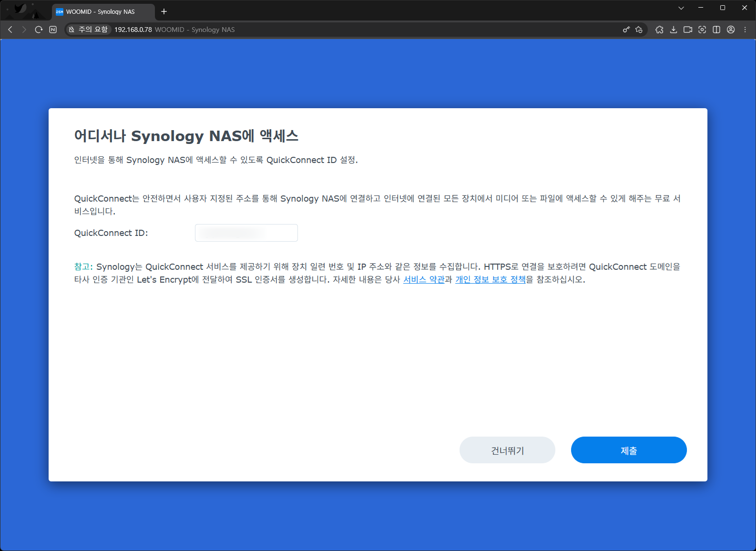Toggle the split view sidebar icon
The image size is (756, 551).
(x=716, y=30)
